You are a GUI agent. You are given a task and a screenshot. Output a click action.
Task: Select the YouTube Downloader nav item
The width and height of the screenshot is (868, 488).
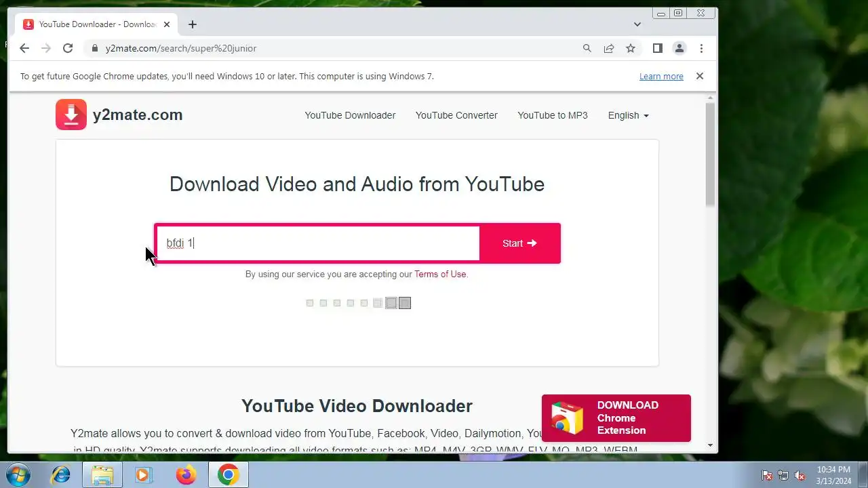350,115
